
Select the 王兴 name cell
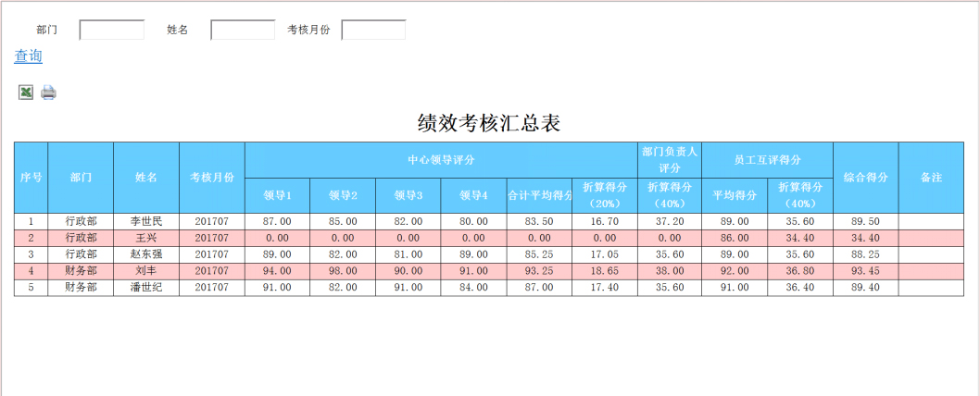pyautogui.click(x=146, y=238)
